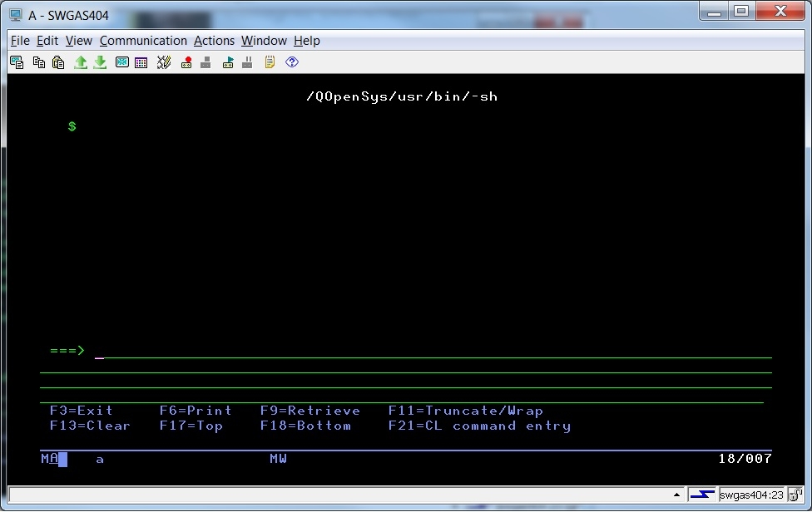Click the MW status indicator
Screen dimensions: 812x512
[x=278, y=459]
